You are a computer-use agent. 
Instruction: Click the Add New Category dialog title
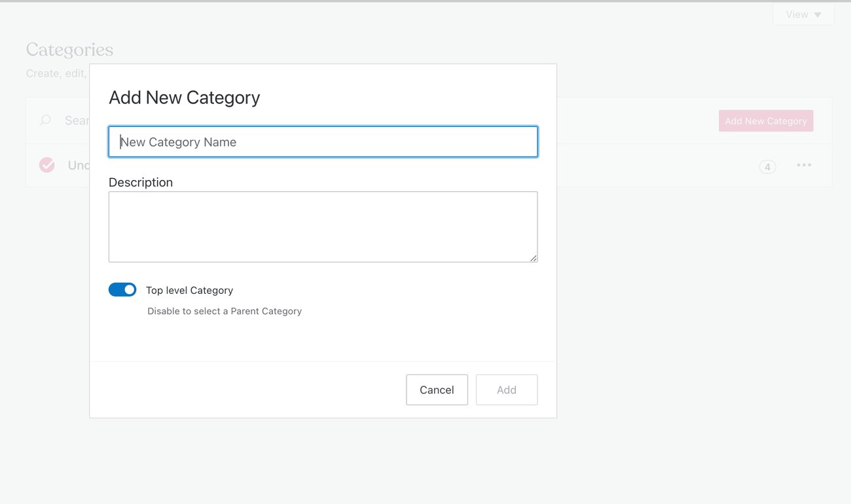click(184, 97)
